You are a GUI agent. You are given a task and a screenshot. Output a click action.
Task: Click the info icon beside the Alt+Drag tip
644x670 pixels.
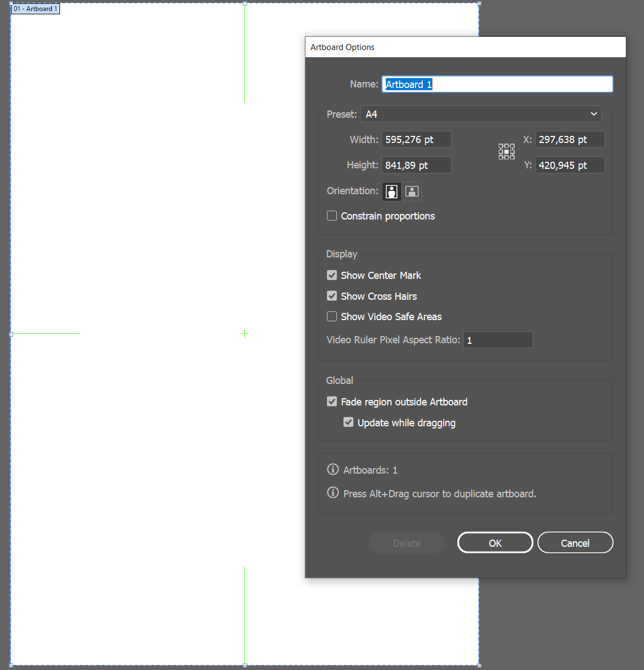pos(332,492)
